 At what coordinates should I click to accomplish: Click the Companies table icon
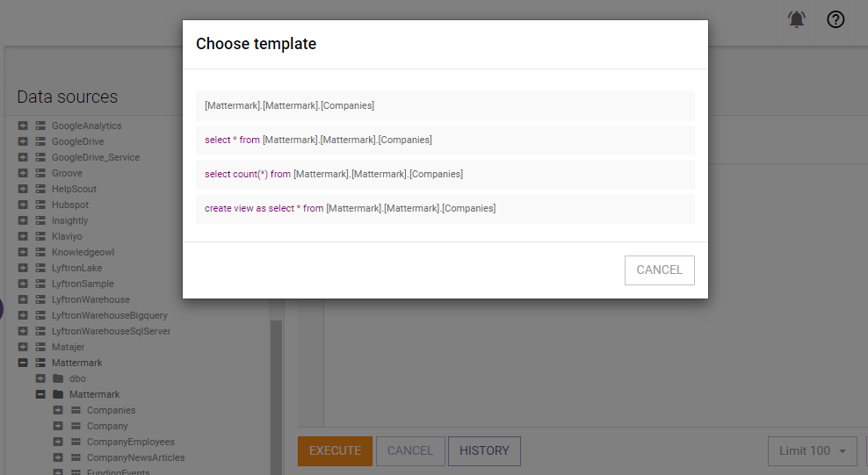(76, 410)
